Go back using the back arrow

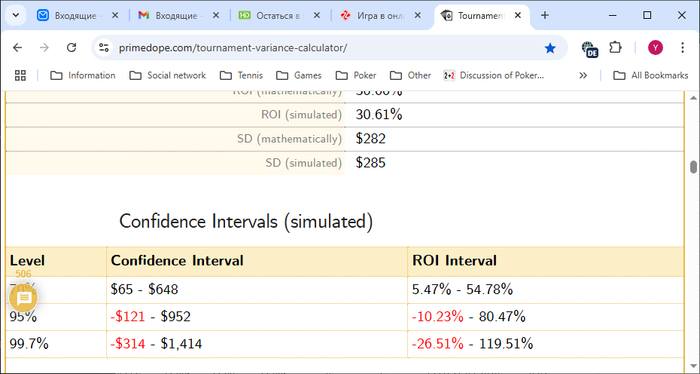17,48
